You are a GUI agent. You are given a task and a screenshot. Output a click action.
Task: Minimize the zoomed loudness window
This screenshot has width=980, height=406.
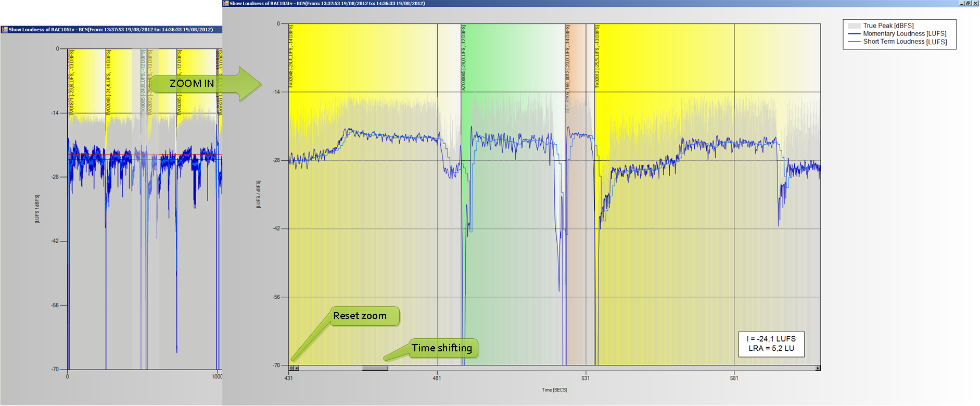tap(962, 3)
